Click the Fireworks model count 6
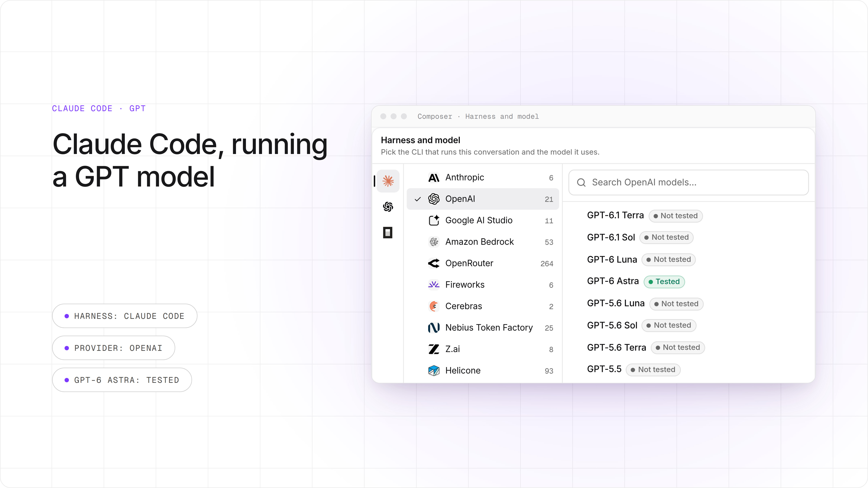The width and height of the screenshot is (868, 488). [x=551, y=285]
